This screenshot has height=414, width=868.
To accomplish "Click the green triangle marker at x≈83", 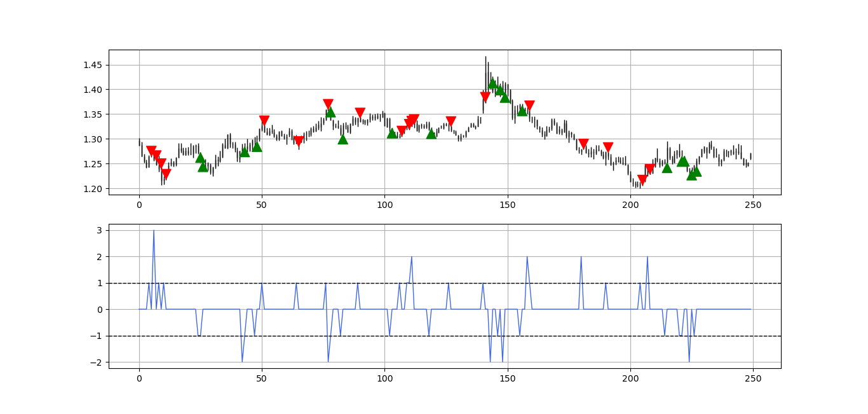I will click(x=343, y=139).
